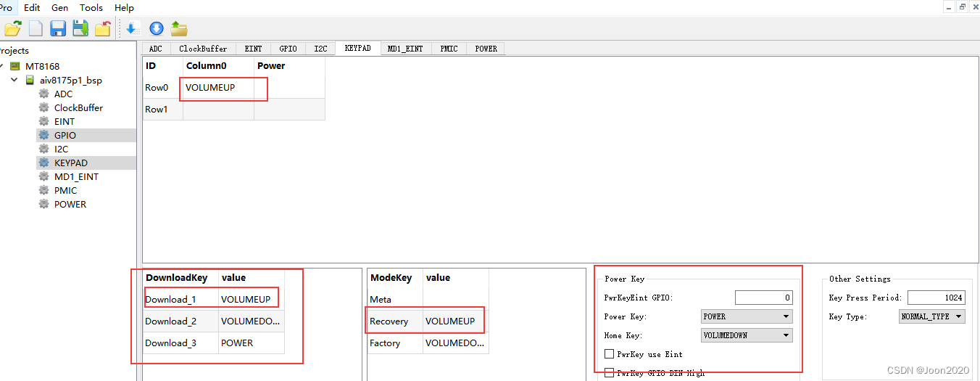This screenshot has height=381, width=980.
Task: Select the Row0 Power cell
Action: 289,87
